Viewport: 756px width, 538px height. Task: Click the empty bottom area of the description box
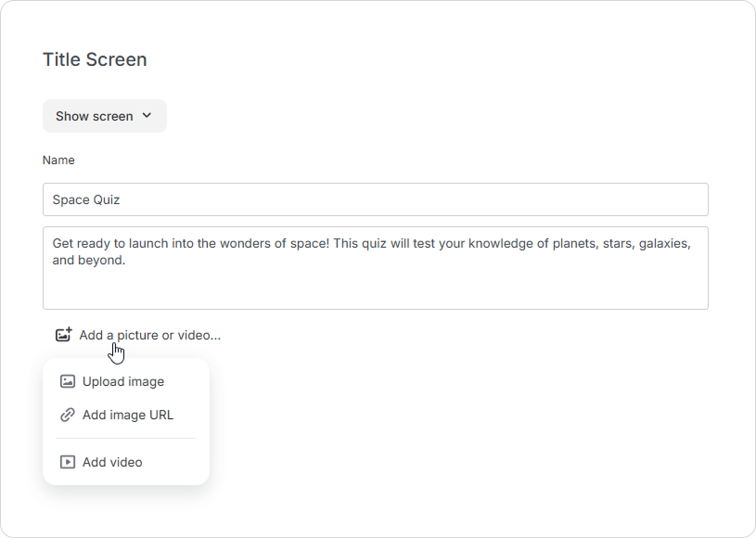[x=376, y=289]
